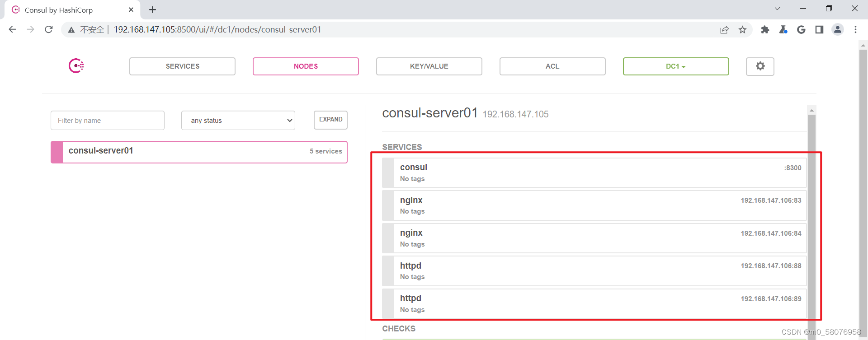This screenshot has height=340, width=868.
Task: Bookmark this page with star icon
Action: tap(742, 30)
